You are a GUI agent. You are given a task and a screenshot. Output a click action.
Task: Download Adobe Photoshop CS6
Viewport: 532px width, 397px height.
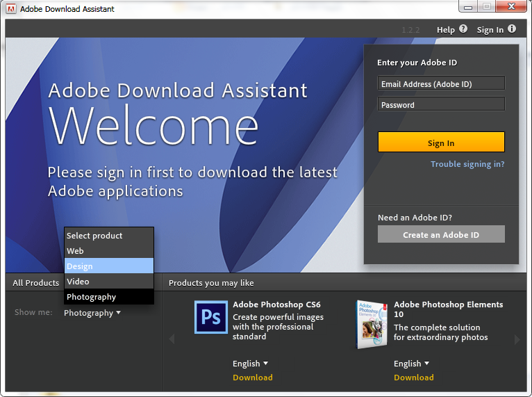click(x=252, y=378)
